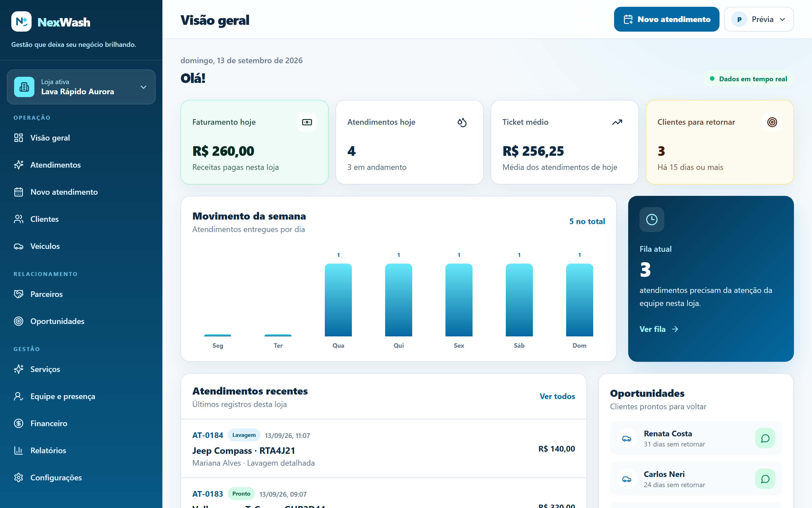Open the Clientes sidebar item
812x508 pixels.
[81, 219]
